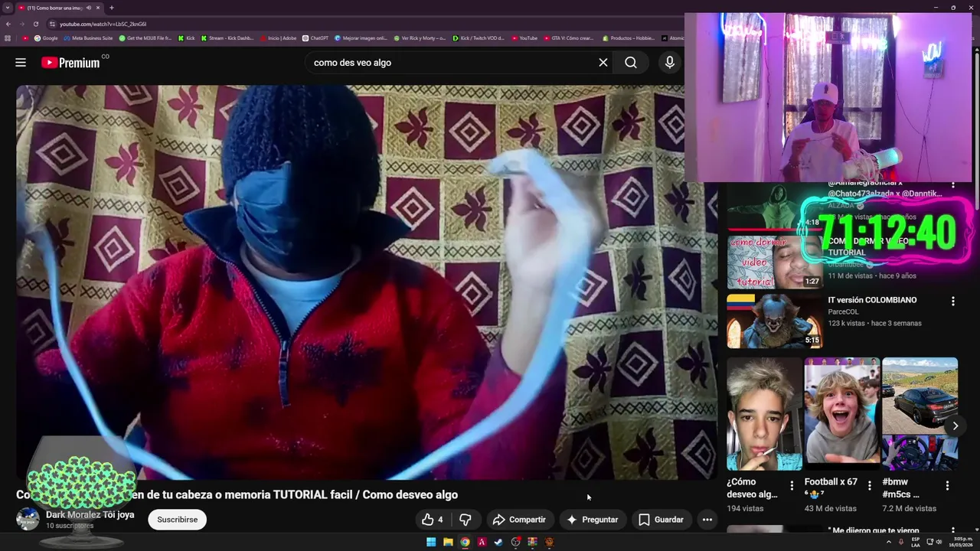Share the video with Compartir
The image size is (980, 551).
519,520
